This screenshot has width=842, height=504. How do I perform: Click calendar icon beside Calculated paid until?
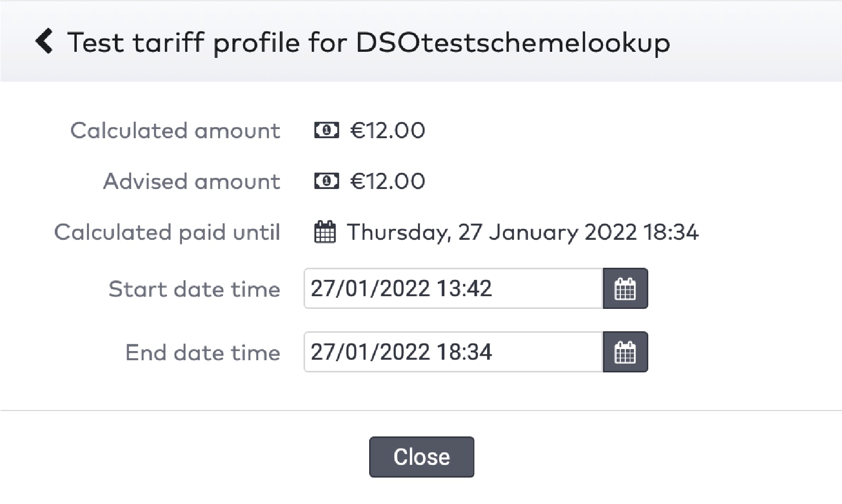tap(325, 232)
